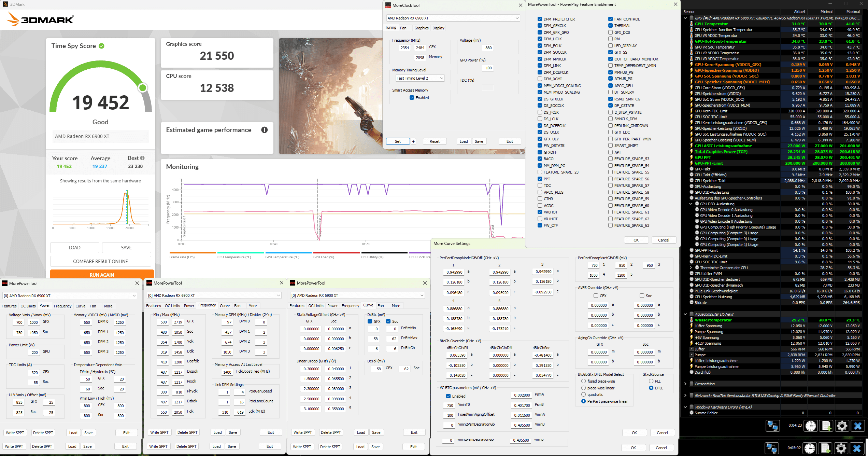This screenshot has height=456, width=868.
Task: Click clock reset icon beside 0:05:02 timer
Action: pos(810,448)
